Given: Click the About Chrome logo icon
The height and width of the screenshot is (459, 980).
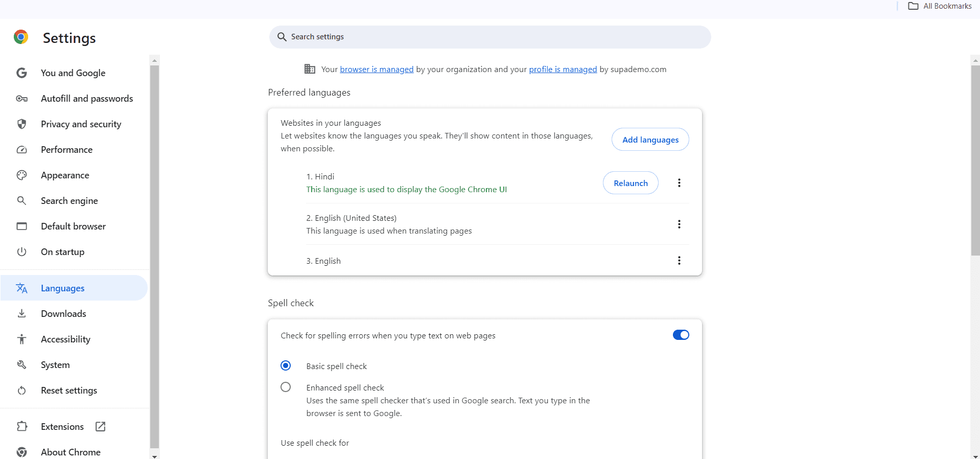Looking at the screenshot, I should pos(21,452).
